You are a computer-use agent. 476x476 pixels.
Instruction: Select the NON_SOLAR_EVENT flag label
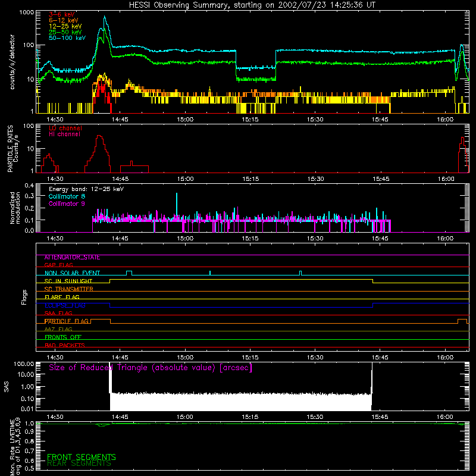72,273
